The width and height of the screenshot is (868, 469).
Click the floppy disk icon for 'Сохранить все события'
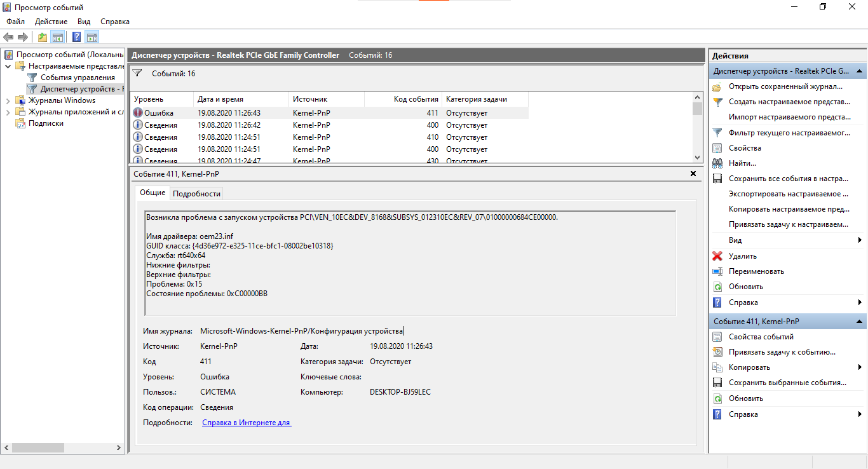coord(717,179)
